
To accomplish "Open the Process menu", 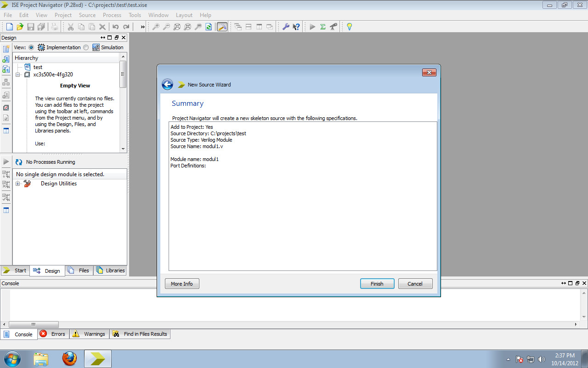I will tap(112, 15).
